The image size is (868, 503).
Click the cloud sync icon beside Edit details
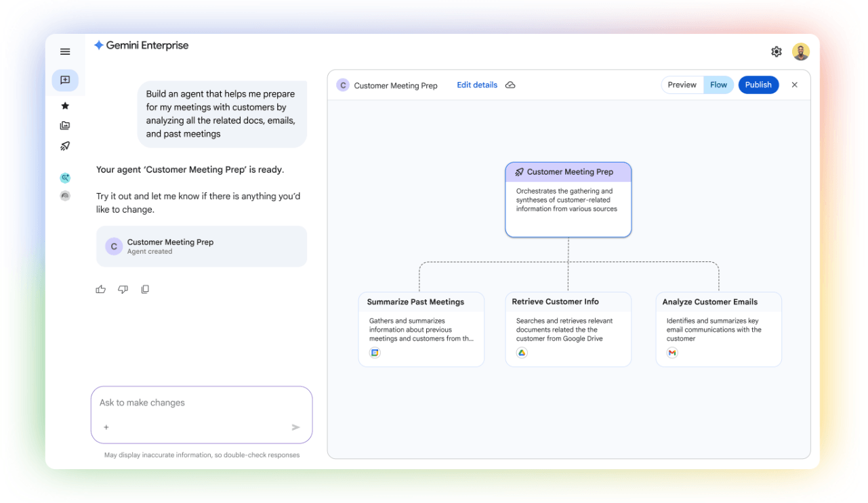pos(510,85)
